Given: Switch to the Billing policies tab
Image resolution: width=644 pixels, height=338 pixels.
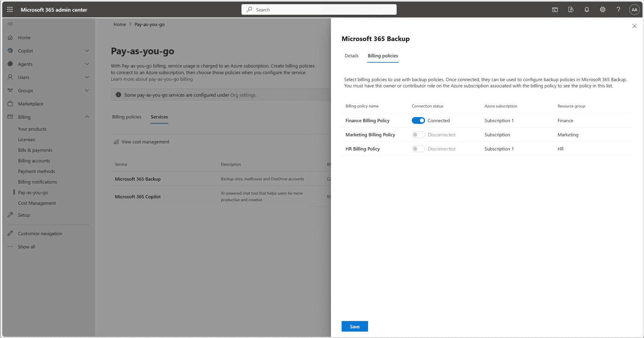Looking at the screenshot, I should click(x=382, y=56).
